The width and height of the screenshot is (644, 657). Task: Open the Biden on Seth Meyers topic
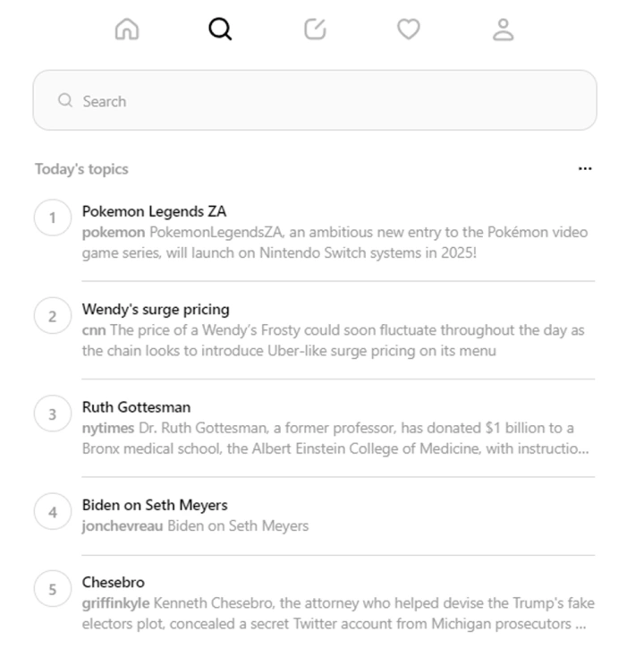(x=155, y=505)
